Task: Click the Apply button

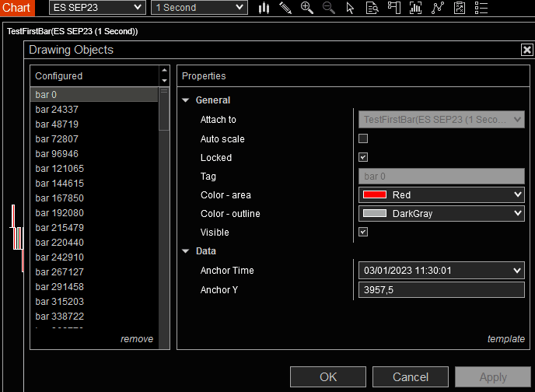Action: coord(493,377)
